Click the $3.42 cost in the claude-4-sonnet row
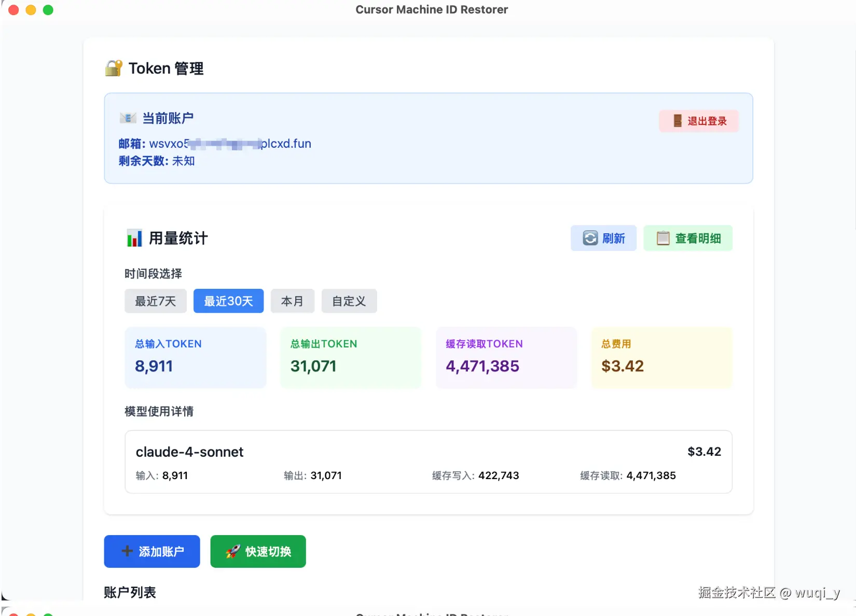The width and height of the screenshot is (856, 616). (x=704, y=452)
